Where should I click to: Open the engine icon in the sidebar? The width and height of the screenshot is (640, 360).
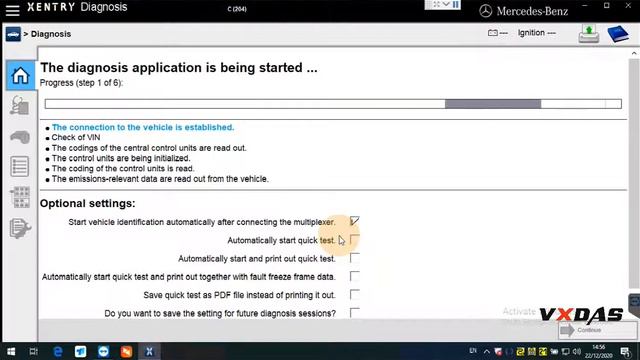coord(20,137)
